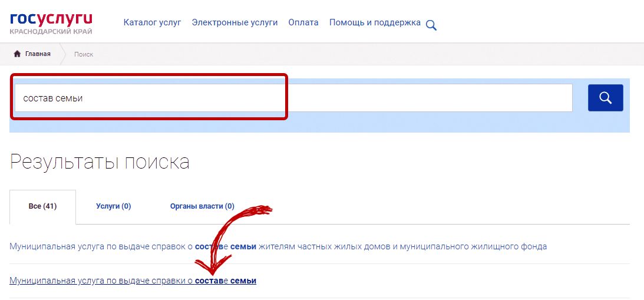Click the magnifier icon in top navigation
Image resolution: width=644 pixels, height=300 pixels.
pyautogui.click(x=431, y=25)
